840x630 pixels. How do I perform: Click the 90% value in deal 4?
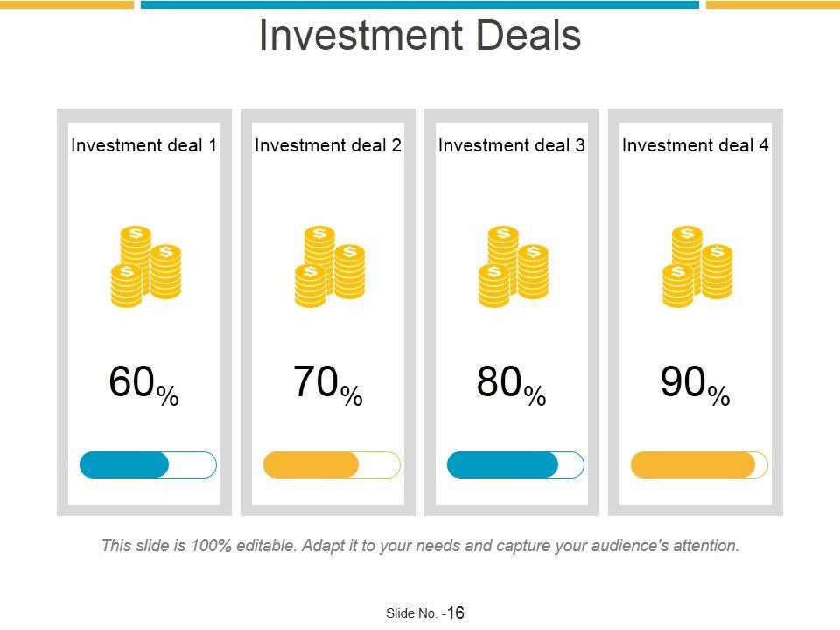pyautogui.click(x=696, y=384)
